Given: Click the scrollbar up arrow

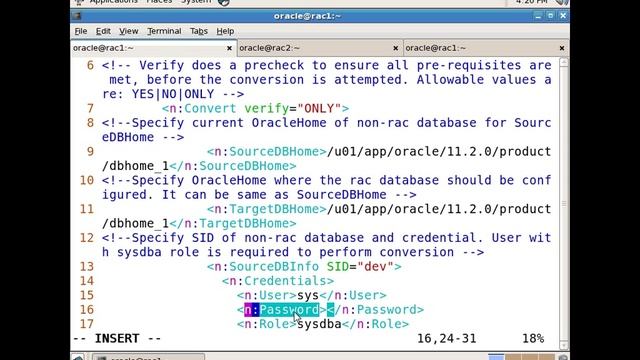Looking at the screenshot, I should pyautogui.click(x=564, y=62).
